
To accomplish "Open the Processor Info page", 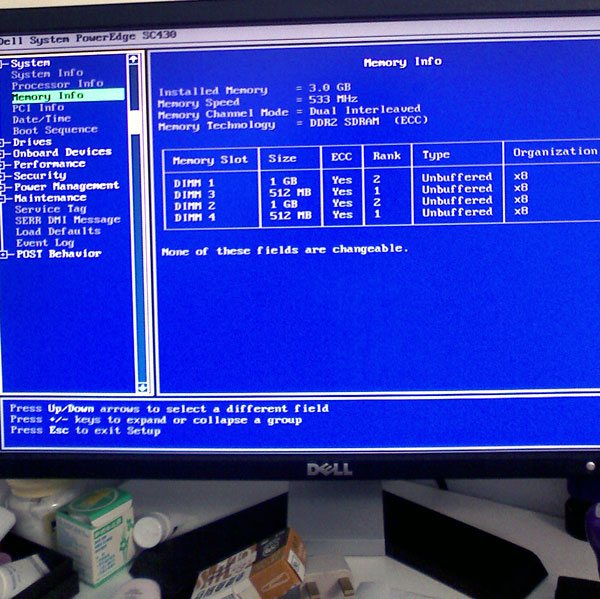I will 56,84.
